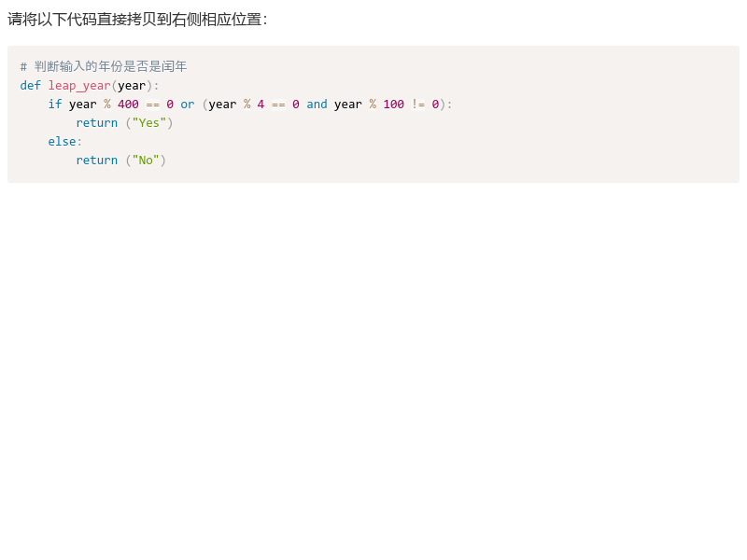Click the return keyword before ("No")
This screenshot has width=747, height=560.
tap(97, 160)
